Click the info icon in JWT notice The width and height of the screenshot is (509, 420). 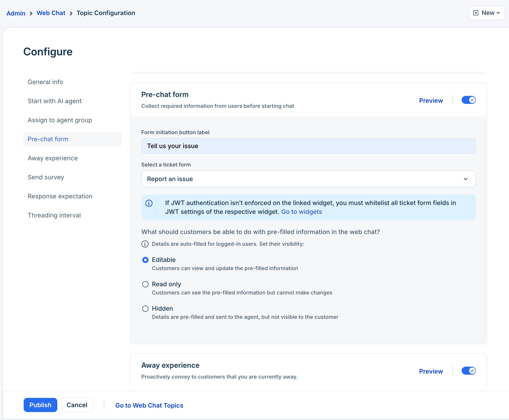click(149, 203)
